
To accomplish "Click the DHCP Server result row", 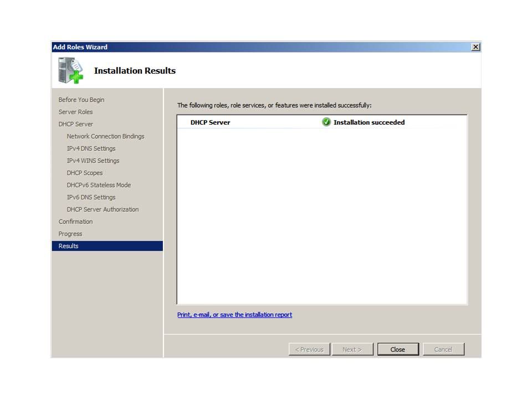I will tap(210, 122).
